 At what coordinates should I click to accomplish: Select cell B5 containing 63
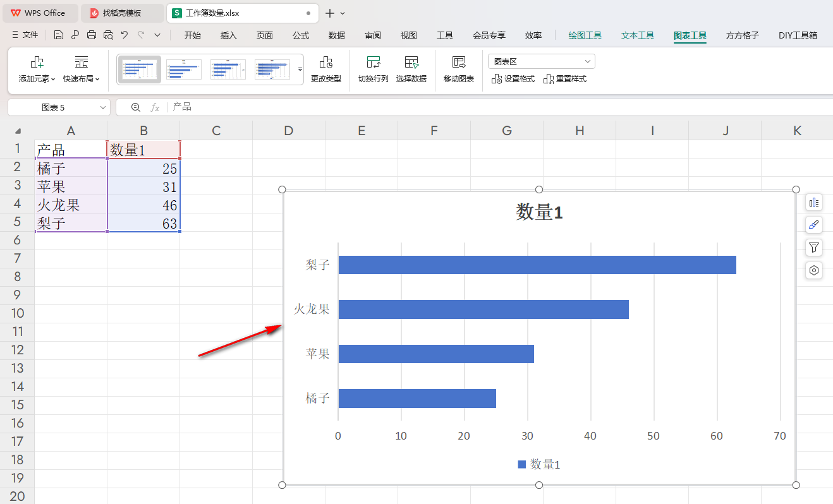click(x=143, y=223)
